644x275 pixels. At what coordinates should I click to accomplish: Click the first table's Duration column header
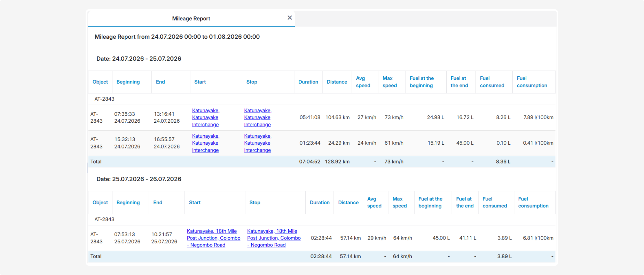(308, 82)
